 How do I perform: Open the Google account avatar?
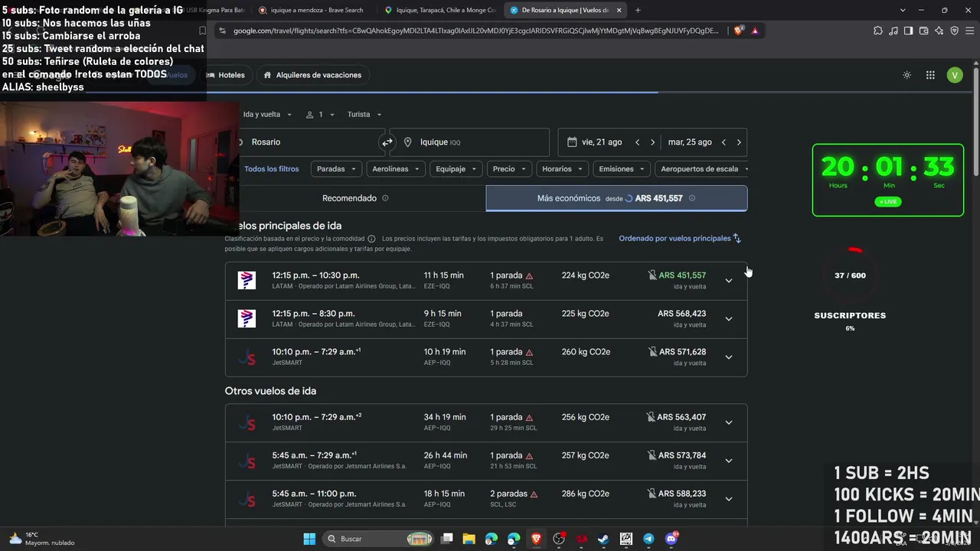coord(954,75)
